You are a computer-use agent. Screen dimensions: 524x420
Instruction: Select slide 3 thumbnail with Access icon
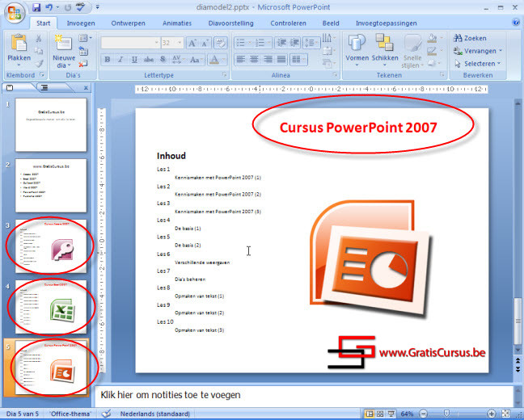(51, 246)
